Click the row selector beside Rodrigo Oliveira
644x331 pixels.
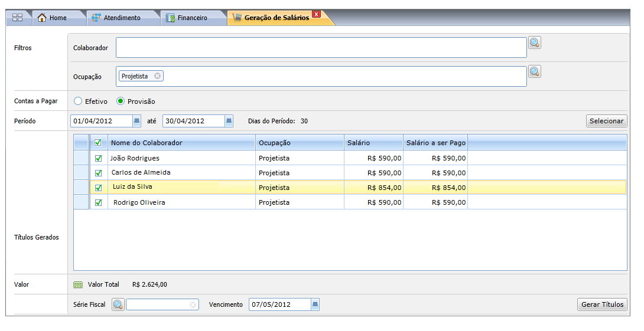pyautogui.click(x=82, y=202)
